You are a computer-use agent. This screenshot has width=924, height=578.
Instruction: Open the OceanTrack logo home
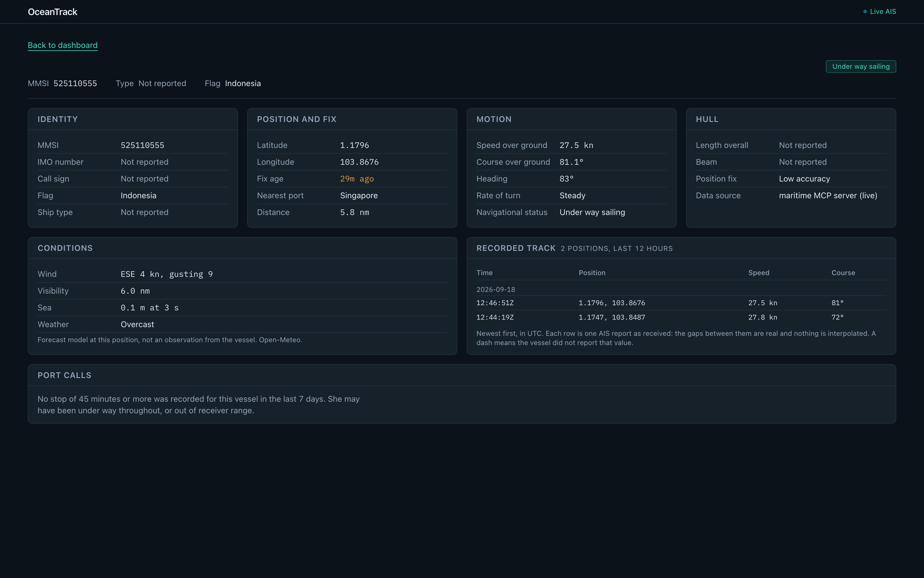click(52, 12)
